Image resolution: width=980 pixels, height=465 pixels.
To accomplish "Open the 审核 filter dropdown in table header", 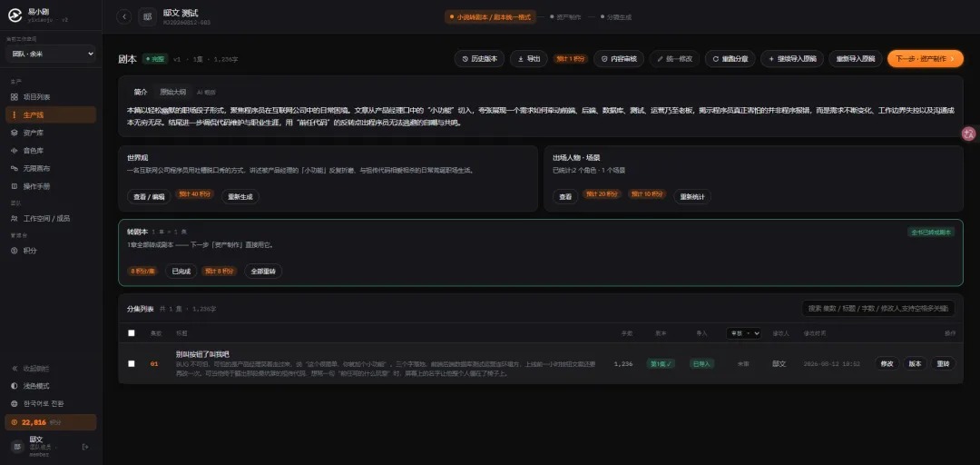I will [x=743, y=333].
